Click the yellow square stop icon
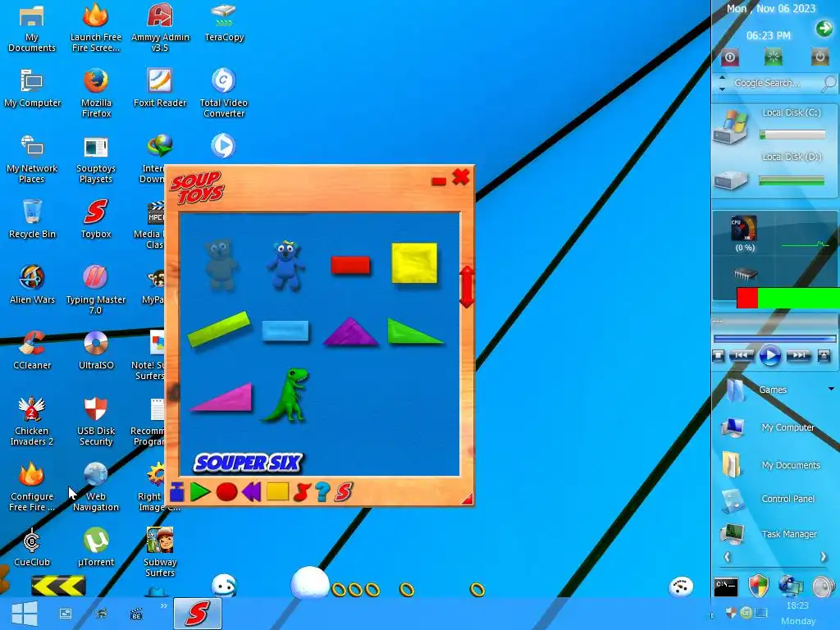Image resolution: width=840 pixels, height=630 pixels. click(277, 492)
